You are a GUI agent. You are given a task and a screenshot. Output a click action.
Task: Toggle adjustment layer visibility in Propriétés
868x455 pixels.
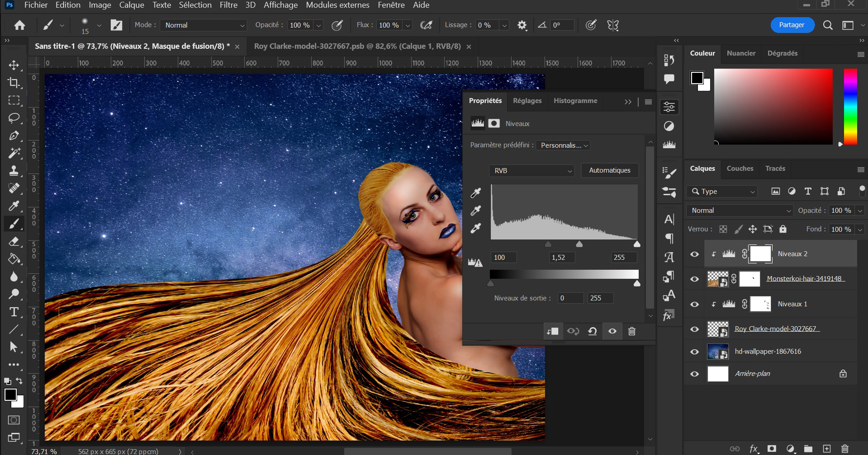(x=612, y=331)
